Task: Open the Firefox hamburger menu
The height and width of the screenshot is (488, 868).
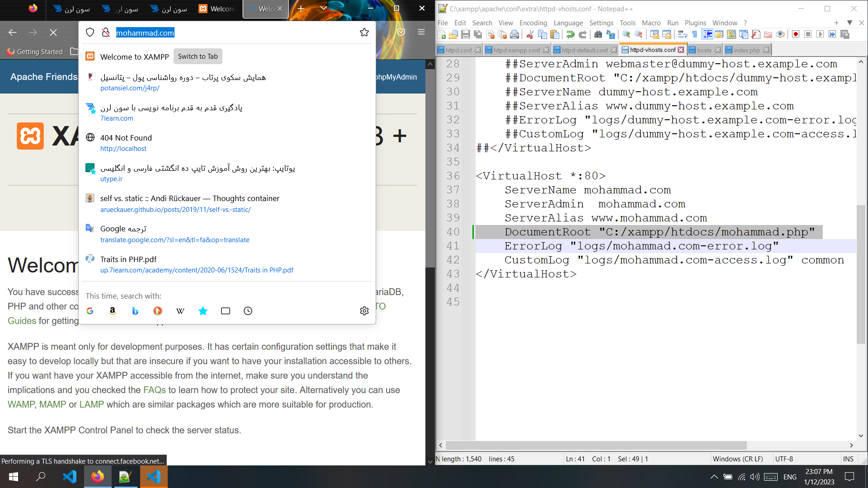Action: click(421, 32)
